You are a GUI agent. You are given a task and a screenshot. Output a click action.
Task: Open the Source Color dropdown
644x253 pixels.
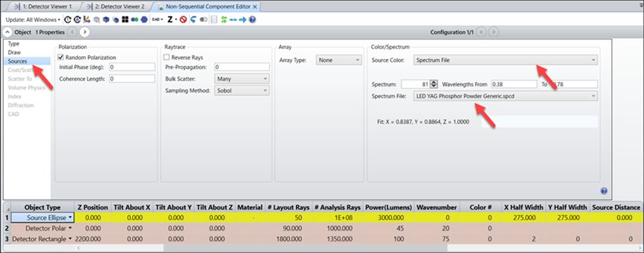point(505,60)
